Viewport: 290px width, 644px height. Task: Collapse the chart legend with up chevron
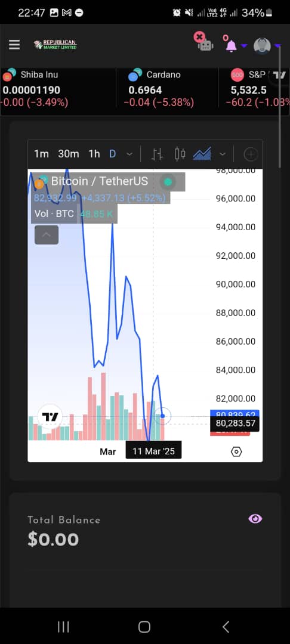[47, 235]
